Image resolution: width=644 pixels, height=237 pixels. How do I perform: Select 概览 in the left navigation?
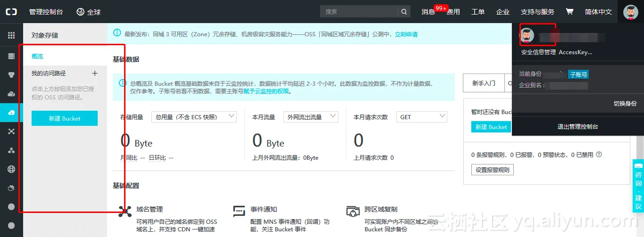(x=37, y=57)
